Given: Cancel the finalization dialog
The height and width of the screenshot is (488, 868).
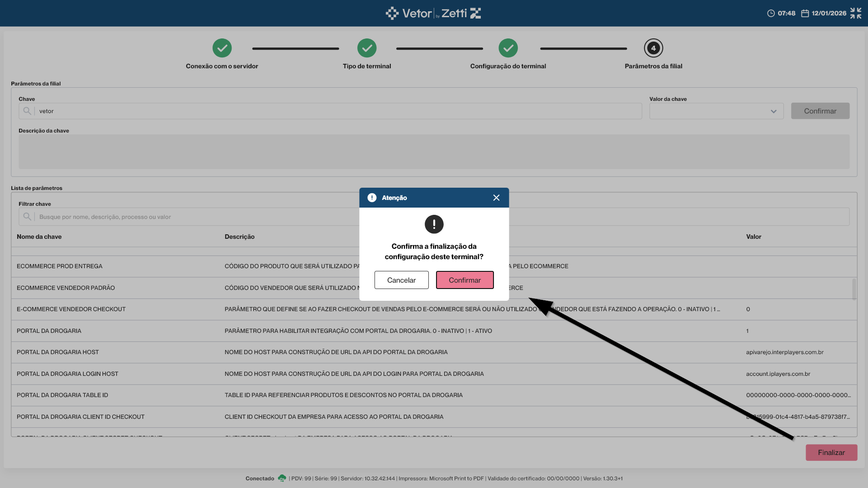Looking at the screenshot, I should coord(401,280).
